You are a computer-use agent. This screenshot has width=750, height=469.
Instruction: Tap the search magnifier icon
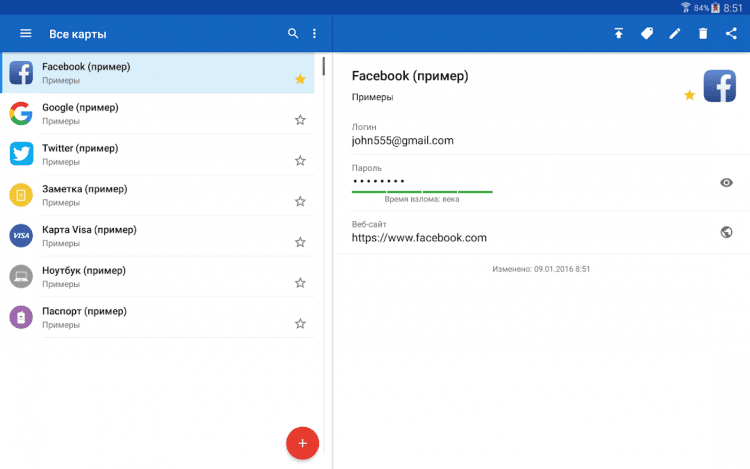(293, 34)
